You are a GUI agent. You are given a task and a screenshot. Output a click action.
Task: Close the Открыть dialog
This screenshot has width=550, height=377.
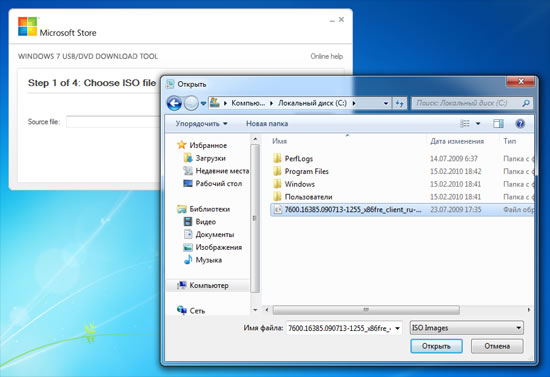521,81
